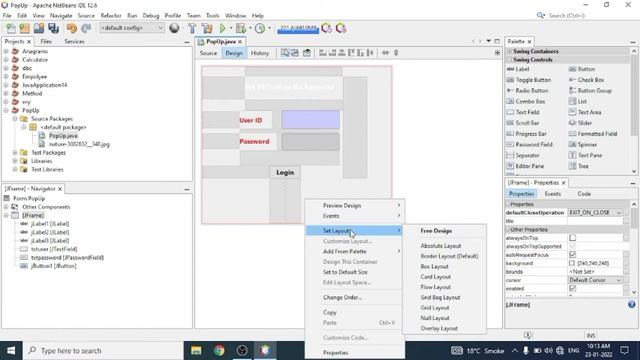This screenshot has height=360, width=640.
Task: Expand the Libraries node in Projects
Action: pos(15,161)
